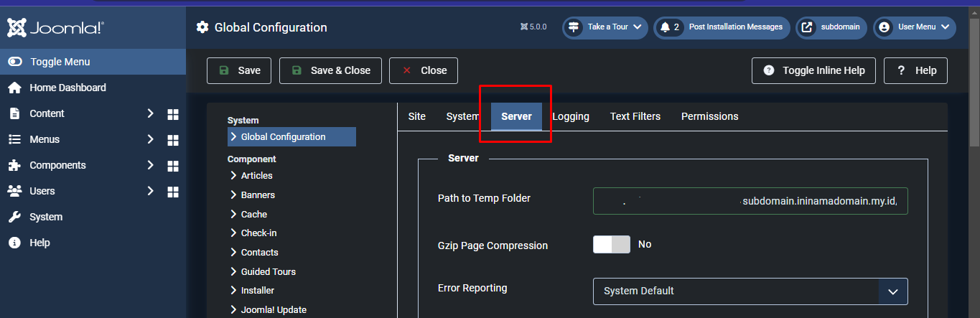Viewport: 980px width, 318px height.
Task: Open Post Installation Messages notifications
Action: (x=722, y=27)
